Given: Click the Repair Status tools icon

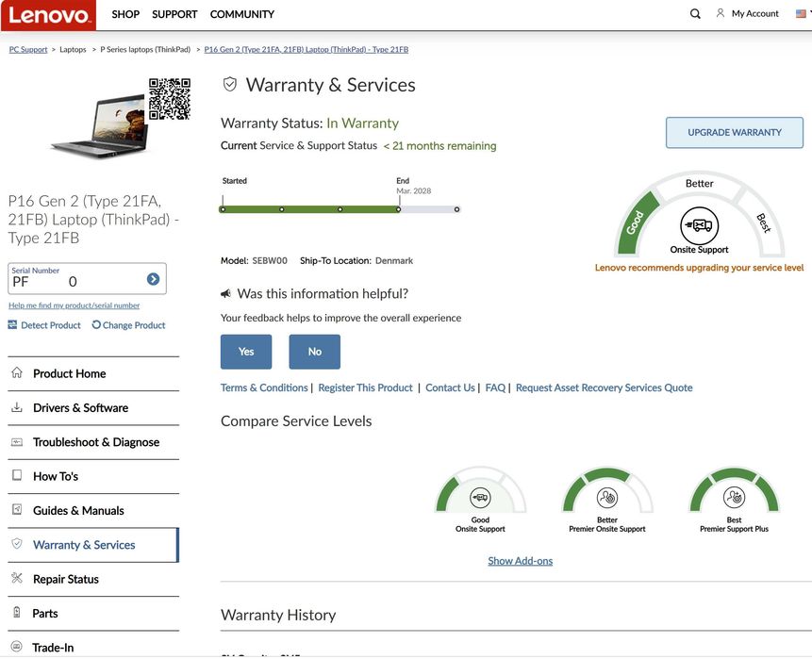Looking at the screenshot, I should click(x=17, y=578).
